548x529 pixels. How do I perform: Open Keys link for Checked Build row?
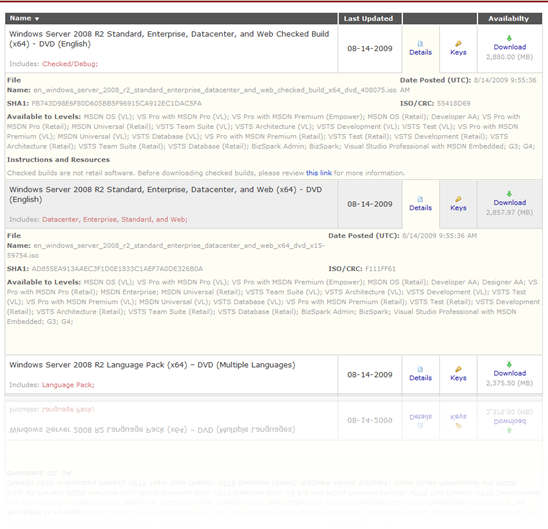[x=458, y=52]
